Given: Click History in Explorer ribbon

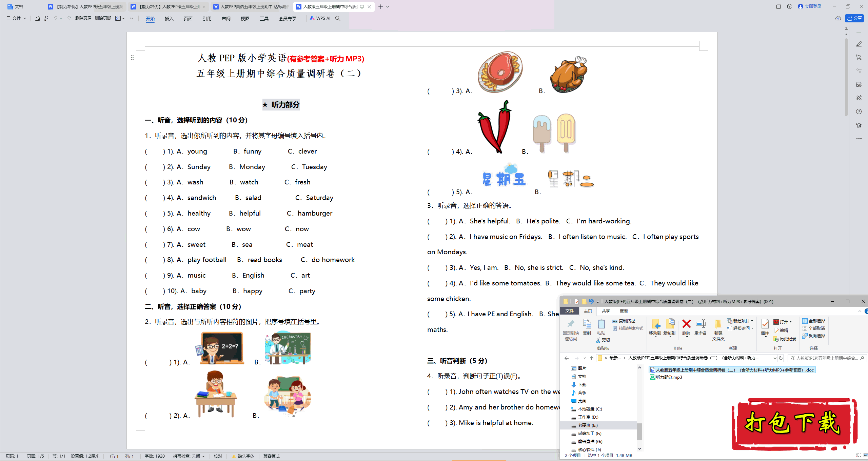Looking at the screenshot, I should click(785, 339).
